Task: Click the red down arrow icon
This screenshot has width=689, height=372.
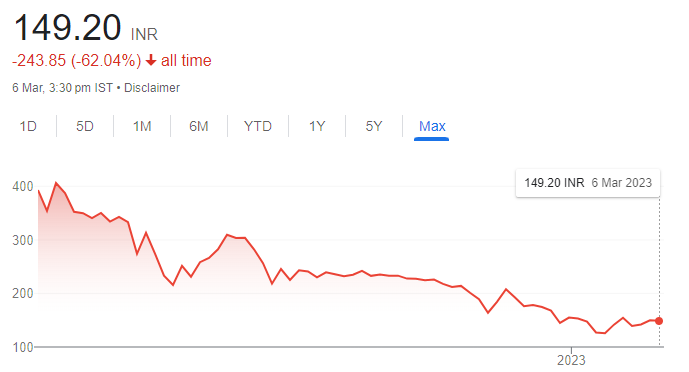Action: pos(151,60)
